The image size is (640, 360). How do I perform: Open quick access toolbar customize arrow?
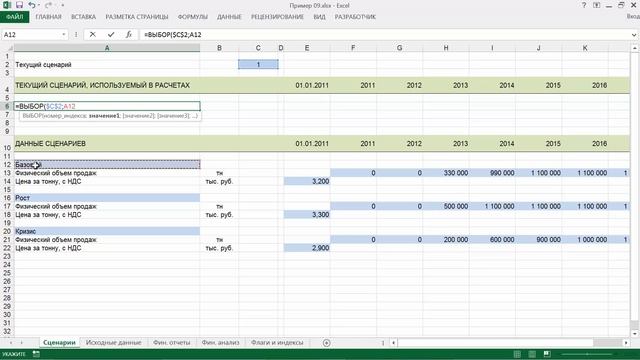62,5
